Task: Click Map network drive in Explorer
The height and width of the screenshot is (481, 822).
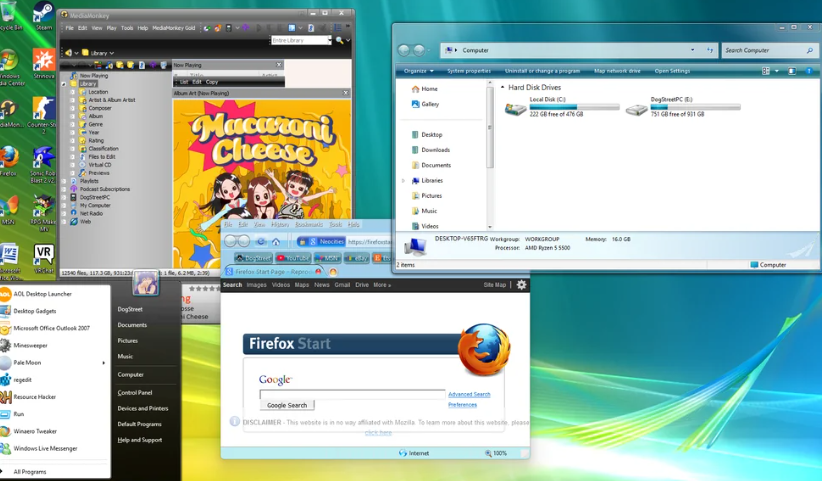Action: coord(617,71)
